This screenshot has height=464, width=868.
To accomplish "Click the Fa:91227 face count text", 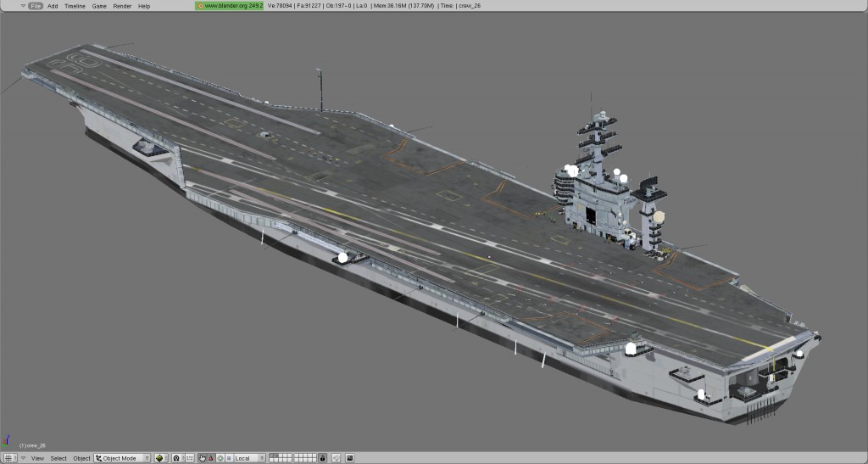I will pyautogui.click(x=308, y=6).
